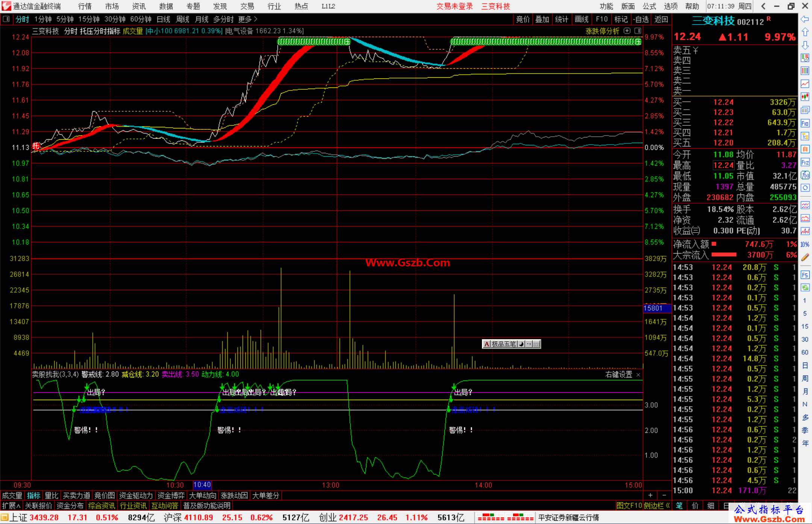Image resolution: width=812 pixels, height=524 pixels.
Task: Open the F10 company info sidebar icon
Action: pos(805,123)
